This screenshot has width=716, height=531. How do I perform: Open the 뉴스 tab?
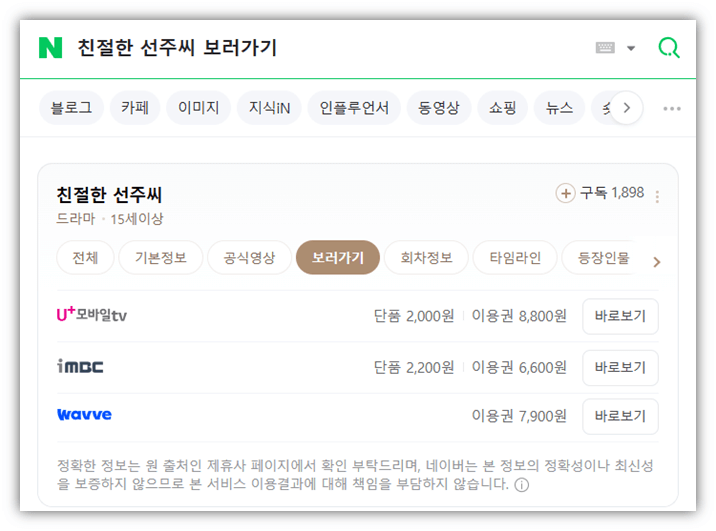point(559,108)
